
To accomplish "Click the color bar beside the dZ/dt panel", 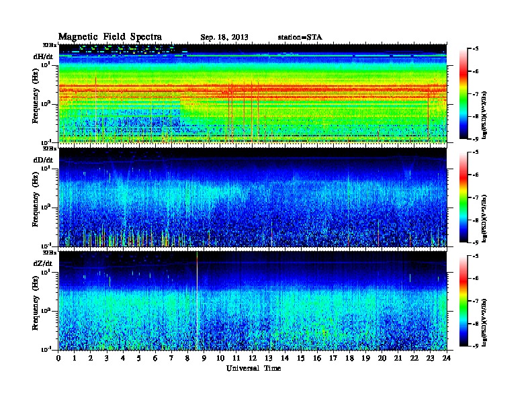I will click(x=463, y=301).
